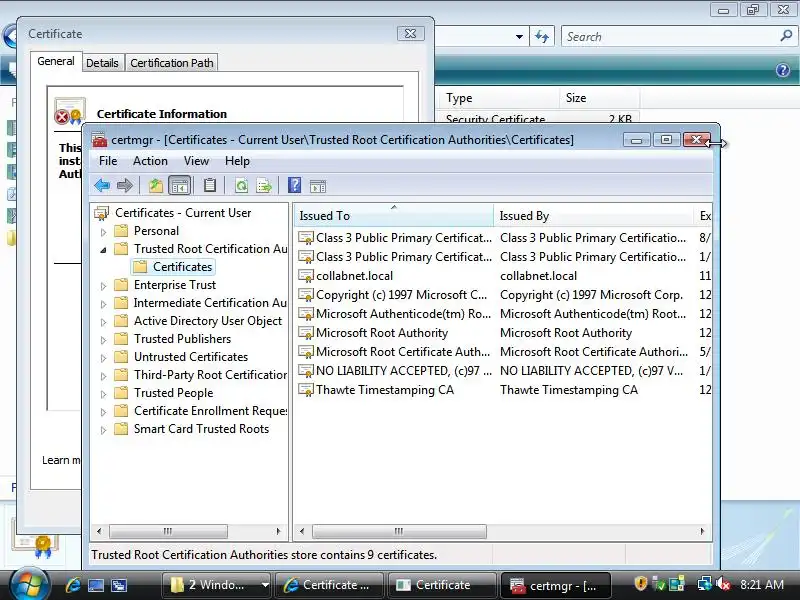Click search magnifier icon in Explorer
This screenshot has width=800, height=600.
786,36
